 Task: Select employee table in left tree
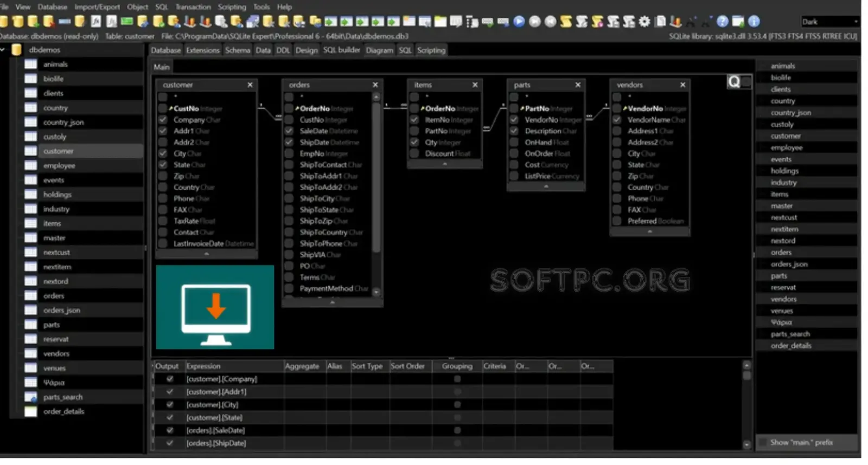coord(59,166)
